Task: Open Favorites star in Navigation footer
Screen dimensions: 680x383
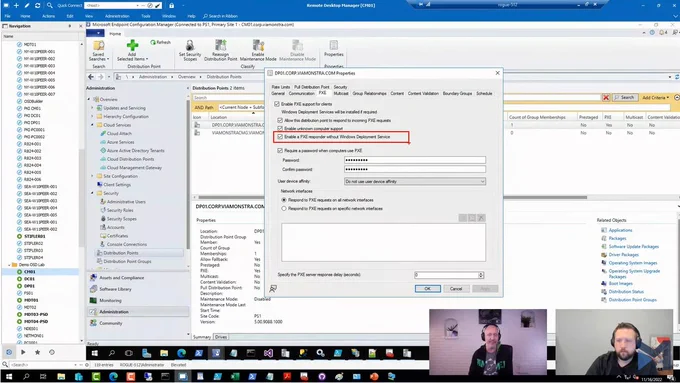Action: (37, 352)
